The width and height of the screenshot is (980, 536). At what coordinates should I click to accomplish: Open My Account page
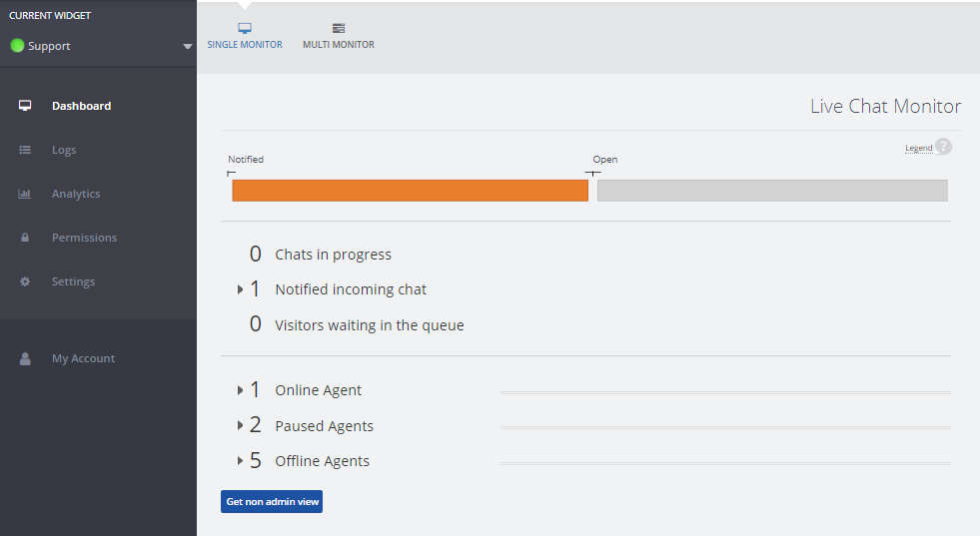83,358
